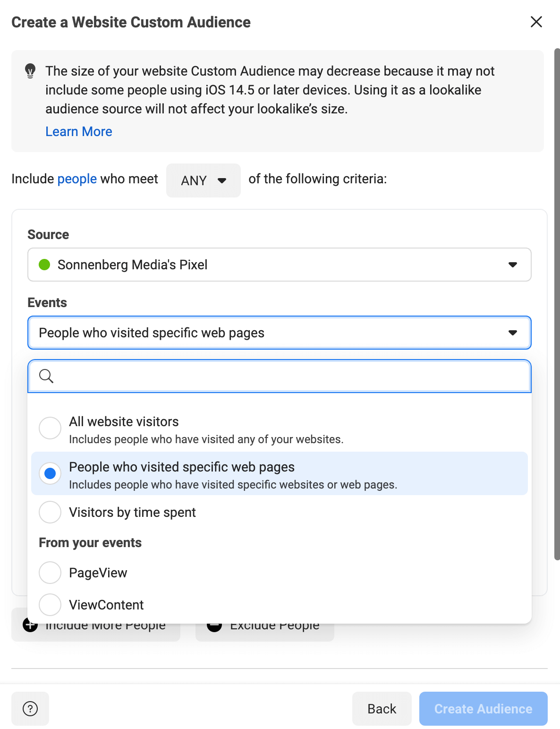Close the Website Custom Audience dialog
This screenshot has height=729, width=560.
pyautogui.click(x=536, y=22)
